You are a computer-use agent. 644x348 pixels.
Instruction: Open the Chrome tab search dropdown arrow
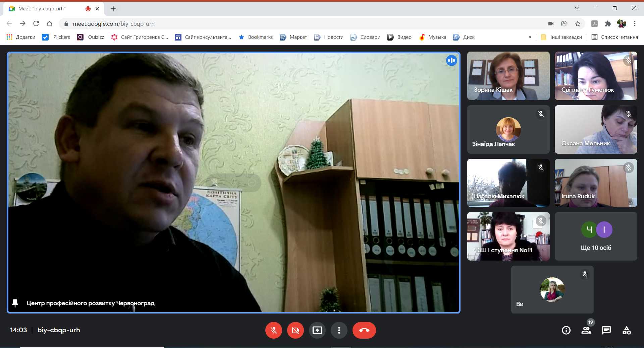[577, 8]
